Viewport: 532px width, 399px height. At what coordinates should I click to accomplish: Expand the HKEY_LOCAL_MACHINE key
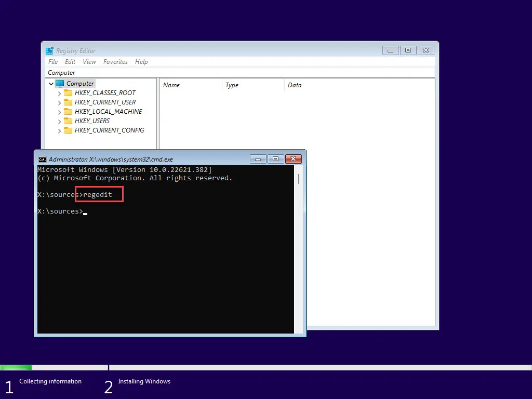59,112
